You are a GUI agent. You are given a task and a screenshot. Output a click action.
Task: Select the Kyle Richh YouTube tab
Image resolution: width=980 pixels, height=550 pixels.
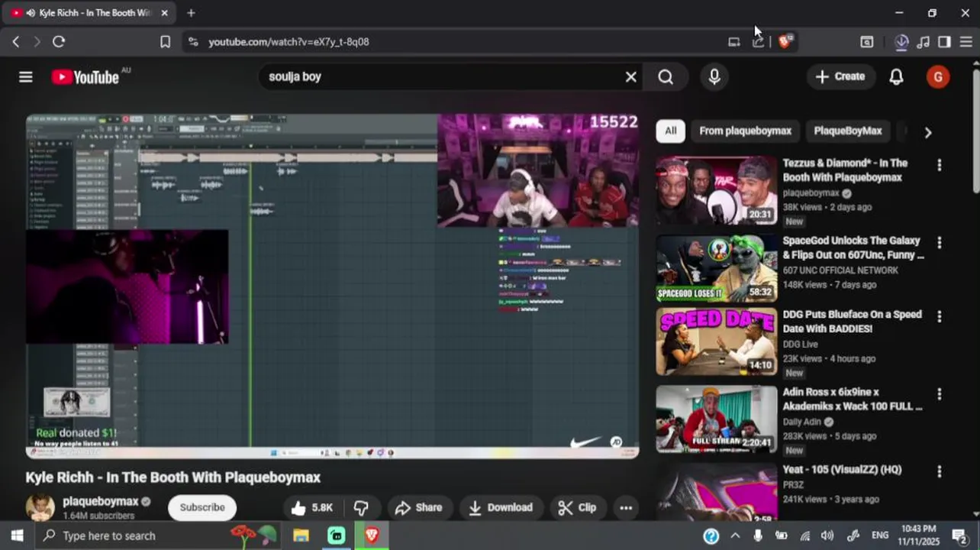(89, 13)
